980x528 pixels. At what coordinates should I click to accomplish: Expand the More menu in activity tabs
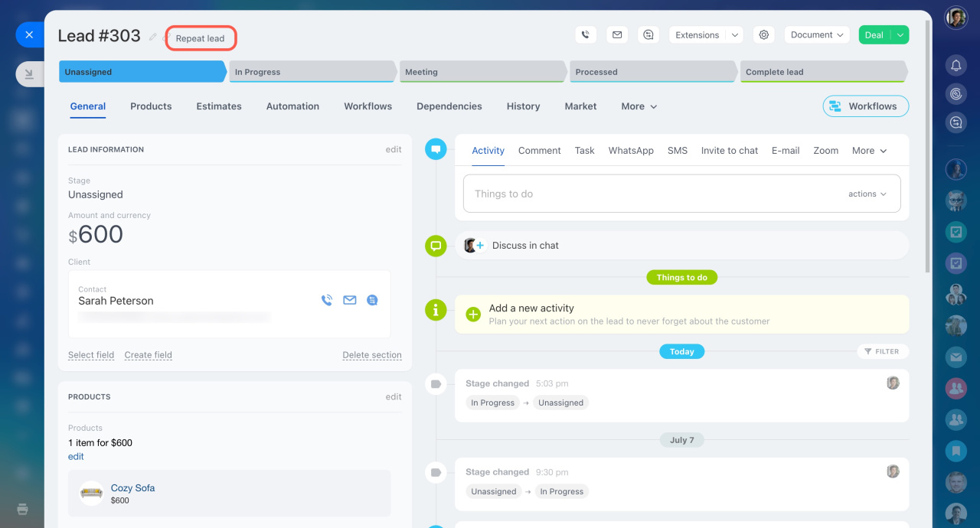(x=869, y=151)
